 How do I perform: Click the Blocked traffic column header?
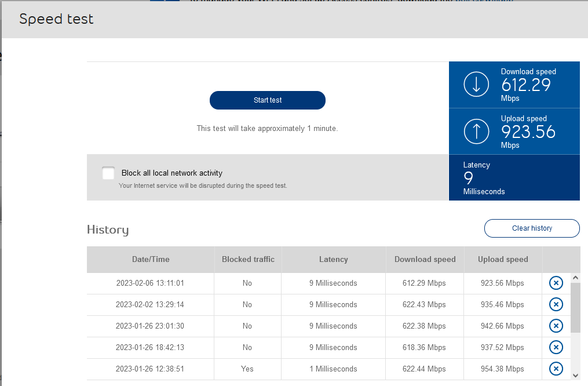point(248,260)
